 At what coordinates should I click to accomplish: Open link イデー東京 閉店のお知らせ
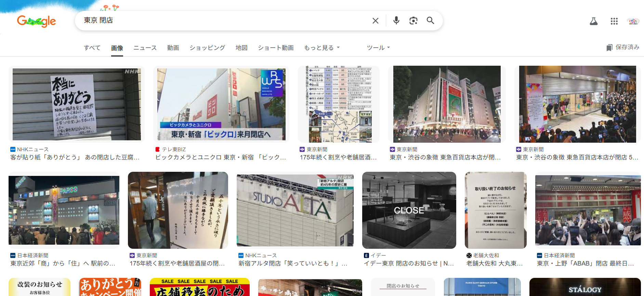pyautogui.click(x=409, y=263)
